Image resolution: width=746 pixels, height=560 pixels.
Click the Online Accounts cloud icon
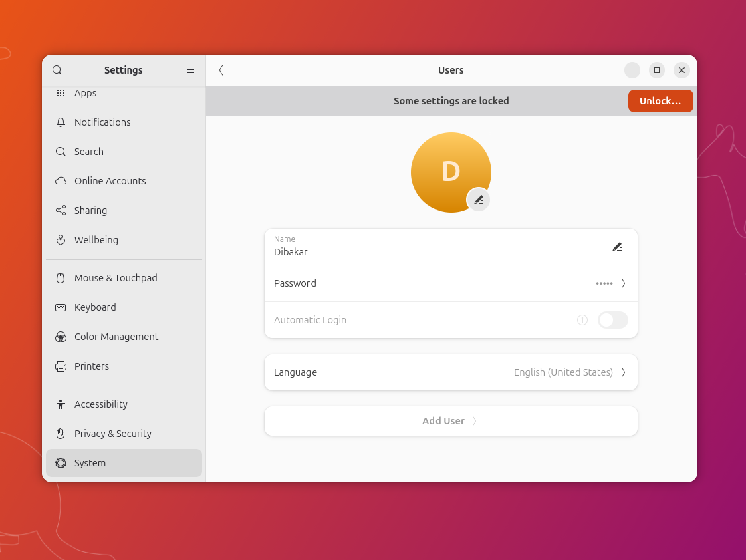point(61,181)
